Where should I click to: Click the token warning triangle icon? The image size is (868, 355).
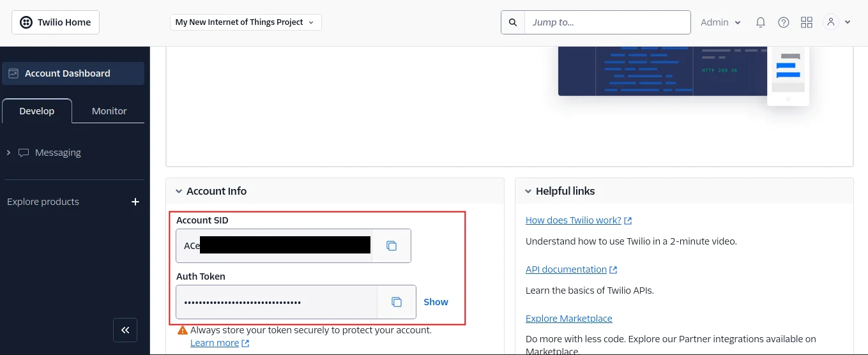(x=183, y=330)
